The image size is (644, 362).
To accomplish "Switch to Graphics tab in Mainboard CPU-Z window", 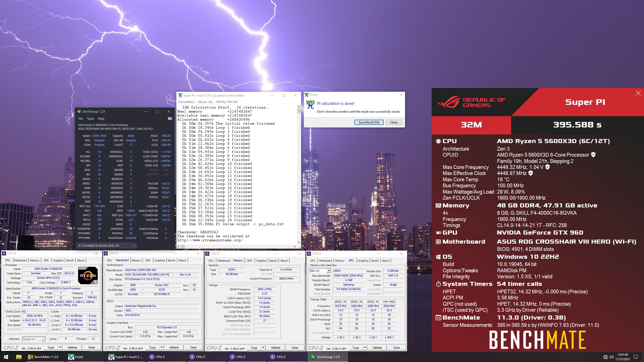I will click(x=160, y=260).
